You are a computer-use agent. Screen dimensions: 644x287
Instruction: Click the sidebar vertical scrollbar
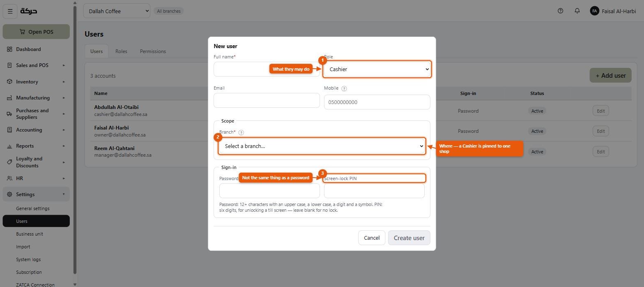tap(75, 140)
